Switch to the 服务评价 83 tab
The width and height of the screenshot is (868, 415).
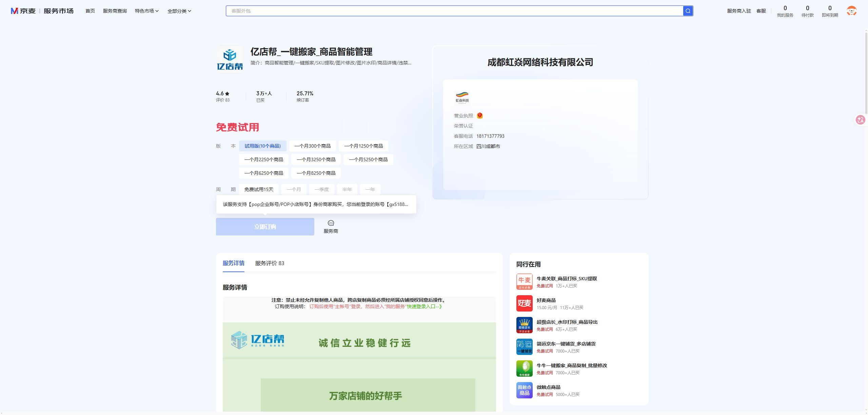point(270,263)
